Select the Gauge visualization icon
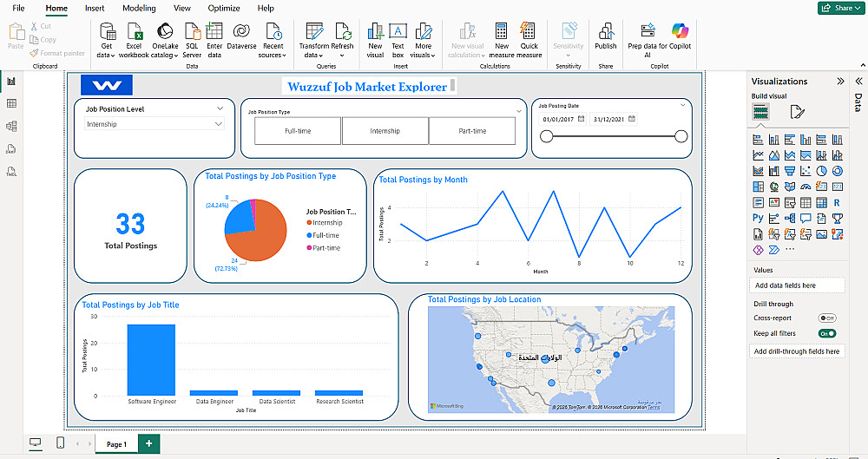868x459 pixels. click(806, 187)
